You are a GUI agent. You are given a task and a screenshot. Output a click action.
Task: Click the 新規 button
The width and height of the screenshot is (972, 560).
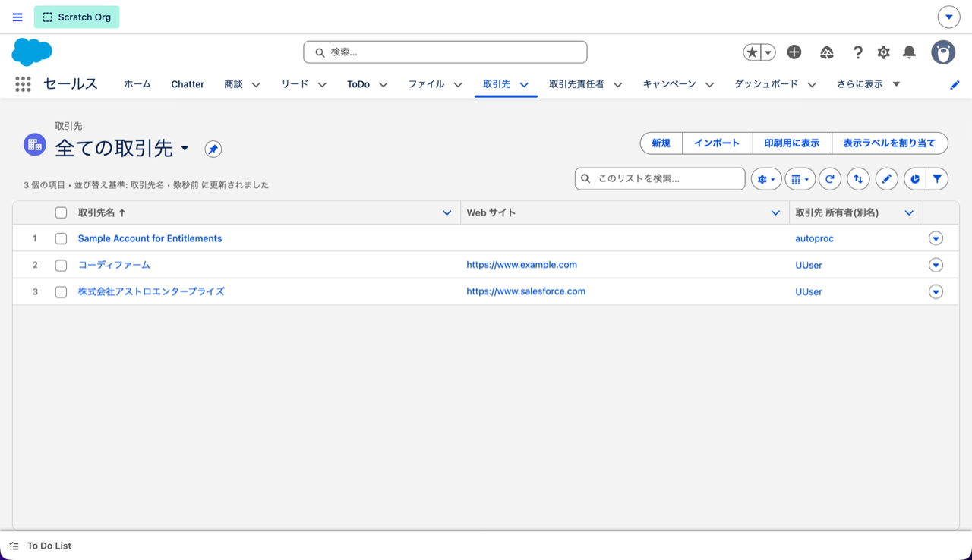point(661,143)
